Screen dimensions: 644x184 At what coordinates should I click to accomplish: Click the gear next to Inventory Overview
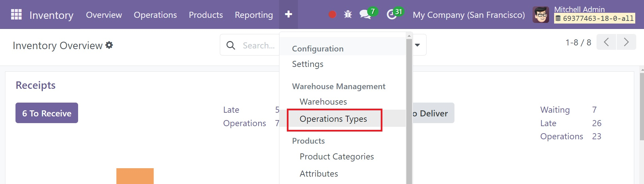point(109,45)
